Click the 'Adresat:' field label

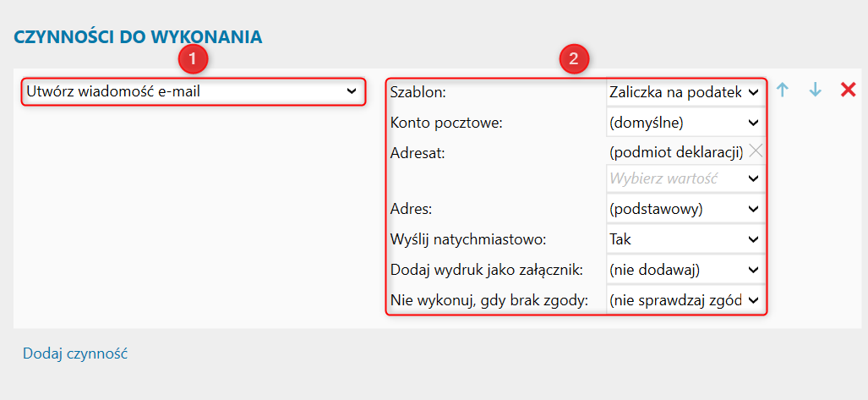418,154
